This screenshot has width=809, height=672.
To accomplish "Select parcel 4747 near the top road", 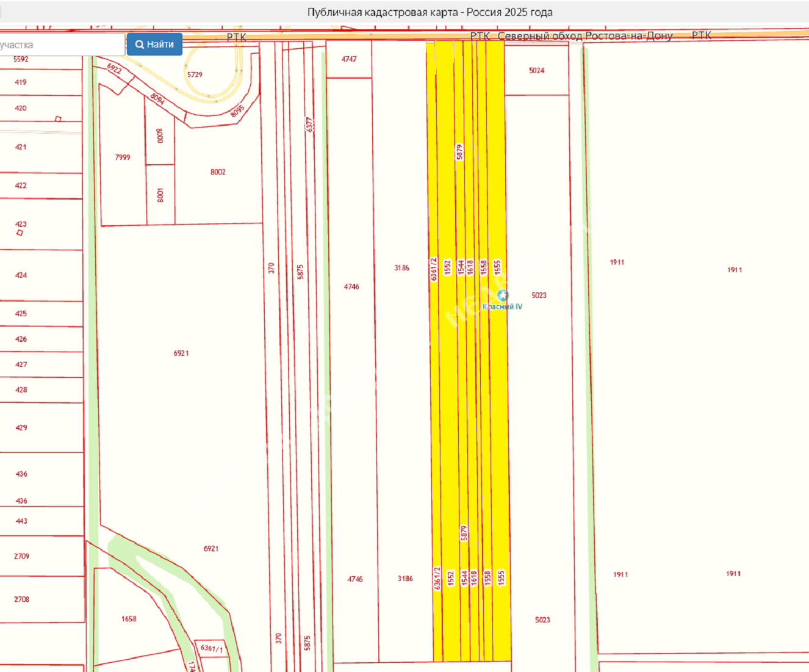I will pyautogui.click(x=349, y=59).
